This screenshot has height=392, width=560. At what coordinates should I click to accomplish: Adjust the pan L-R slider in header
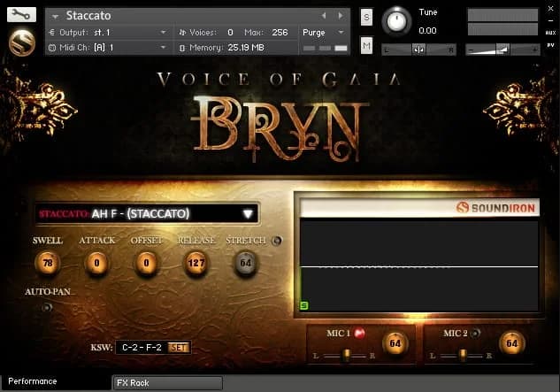418,50
